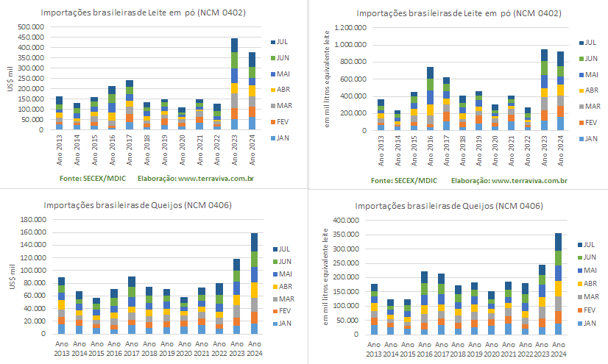Click the JUL legend swatch in US$ Queijos chart
608x364 pixels.
pos(275,249)
